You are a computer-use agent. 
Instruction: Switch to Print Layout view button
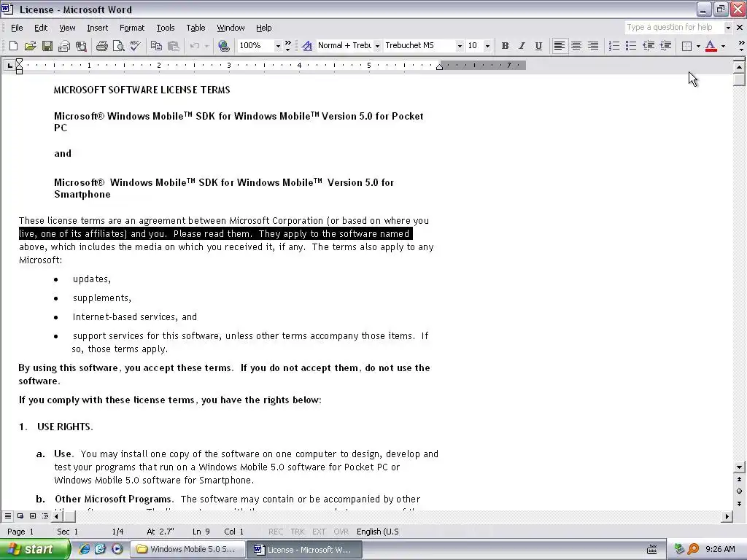(x=33, y=516)
